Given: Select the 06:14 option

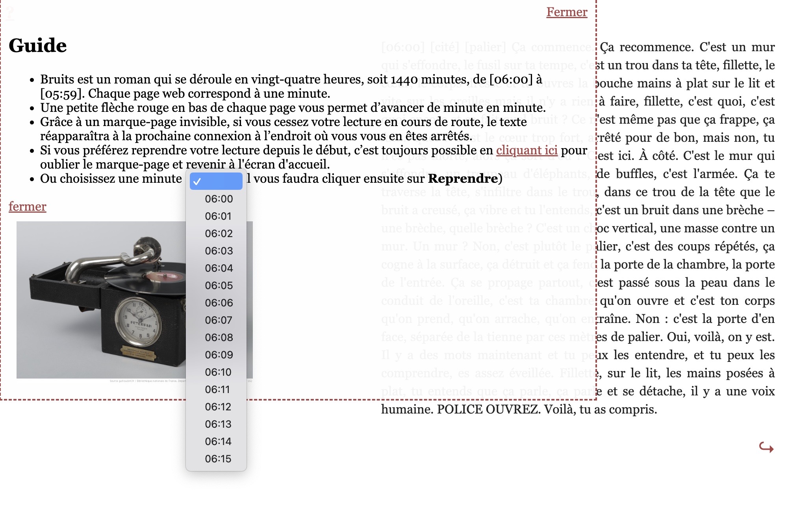Looking at the screenshot, I should click(x=216, y=441).
